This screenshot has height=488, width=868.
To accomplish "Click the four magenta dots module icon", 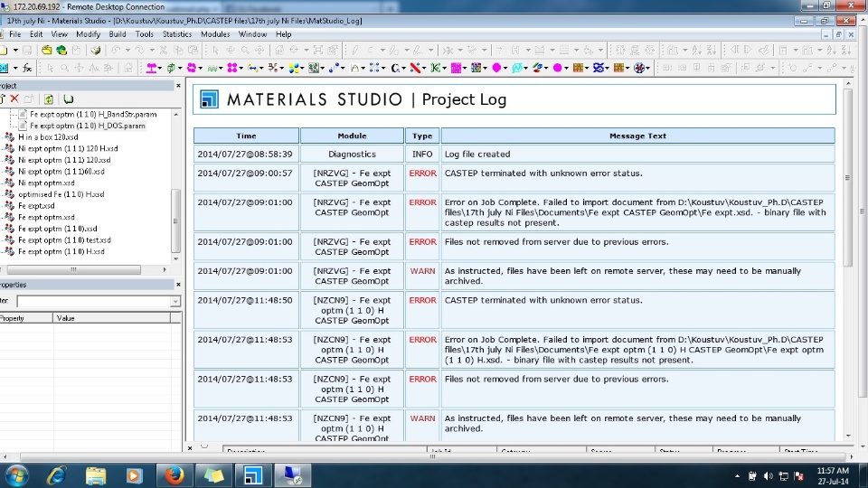I will (231, 68).
